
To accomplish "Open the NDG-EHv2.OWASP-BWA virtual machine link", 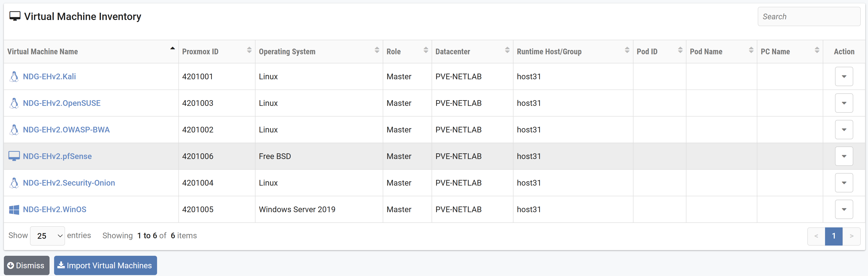I will pos(66,130).
